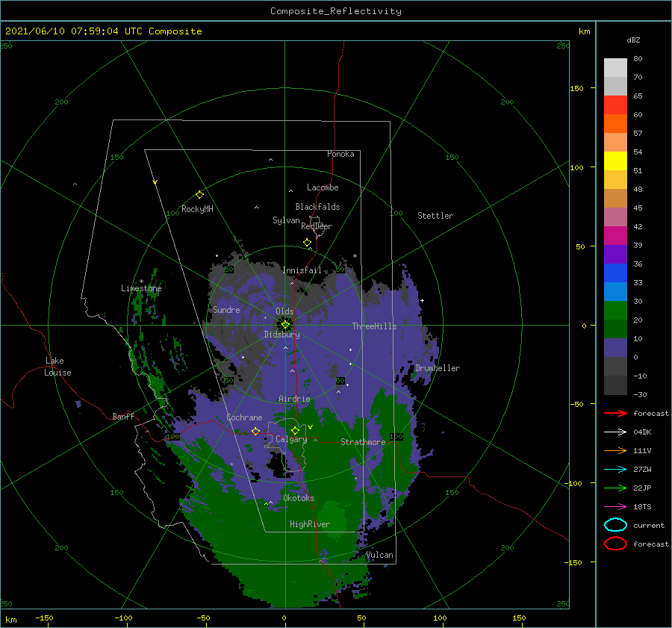The image size is (672, 628).
Task: Click the Didsbury city label
Action: click(x=281, y=335)
